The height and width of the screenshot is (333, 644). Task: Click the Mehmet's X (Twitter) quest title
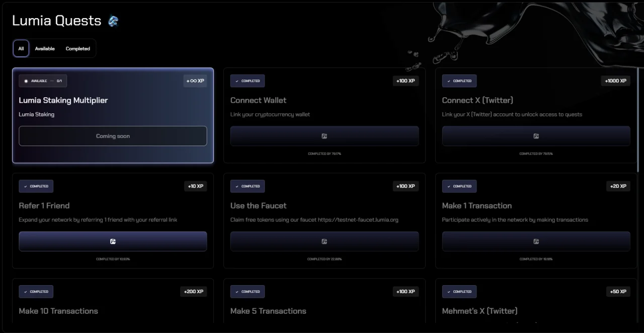[x=479, y=311]
